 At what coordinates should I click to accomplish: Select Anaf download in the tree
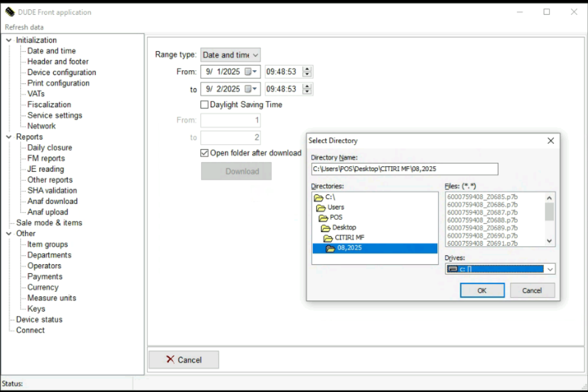[52, 201]
